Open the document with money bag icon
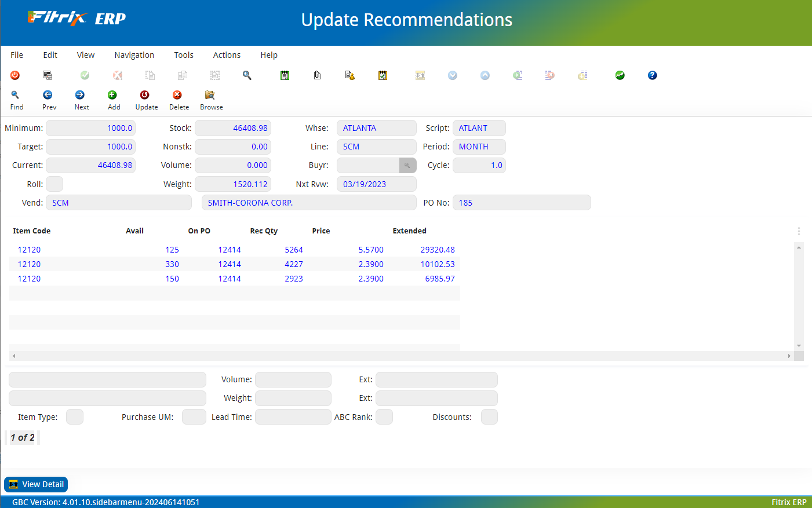Screen dimensions: 812x508 [349, 75]
